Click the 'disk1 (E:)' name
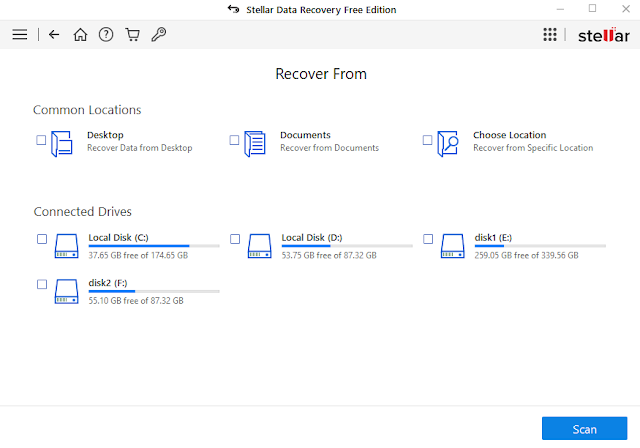Screen dimensions: 640x448 (x=493, y=237)
